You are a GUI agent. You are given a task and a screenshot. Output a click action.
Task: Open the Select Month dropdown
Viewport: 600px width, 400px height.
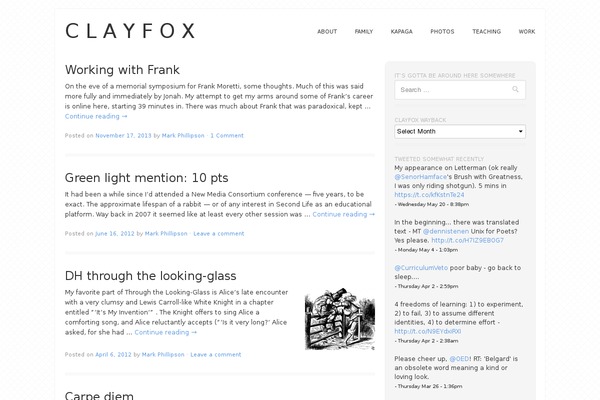coord(460,131)
